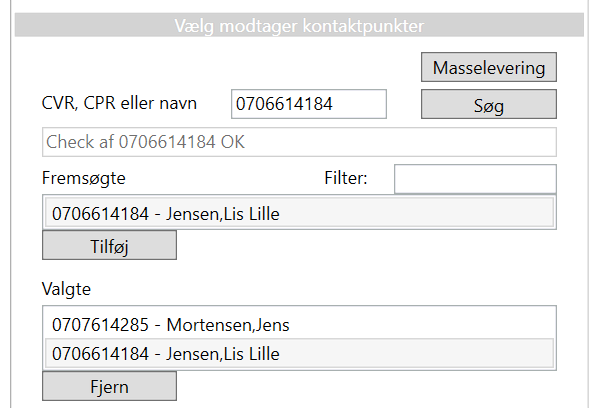The image size is (592, 408).
Task: Click the Valgte list heading
Action: coord(66,289)
